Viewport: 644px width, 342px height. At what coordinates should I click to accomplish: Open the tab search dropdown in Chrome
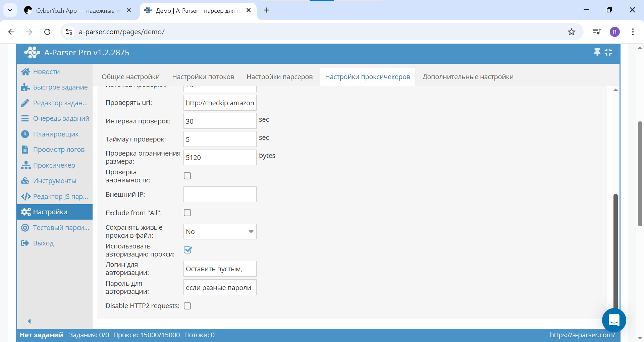10,10
